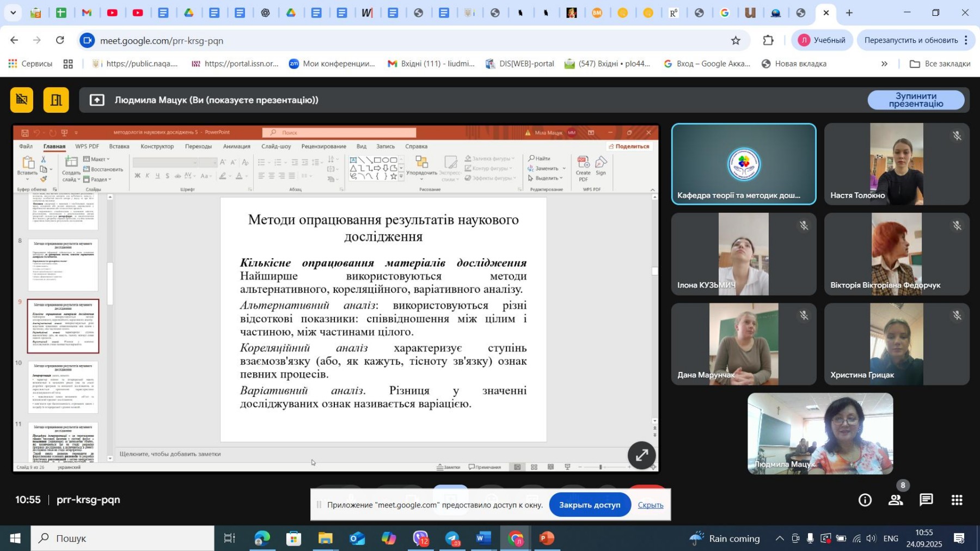The height and width of the screenshot is (551, 980).
Task: Click the yellow crossed-out icon beside the door icon
Action: coord(22,100)
